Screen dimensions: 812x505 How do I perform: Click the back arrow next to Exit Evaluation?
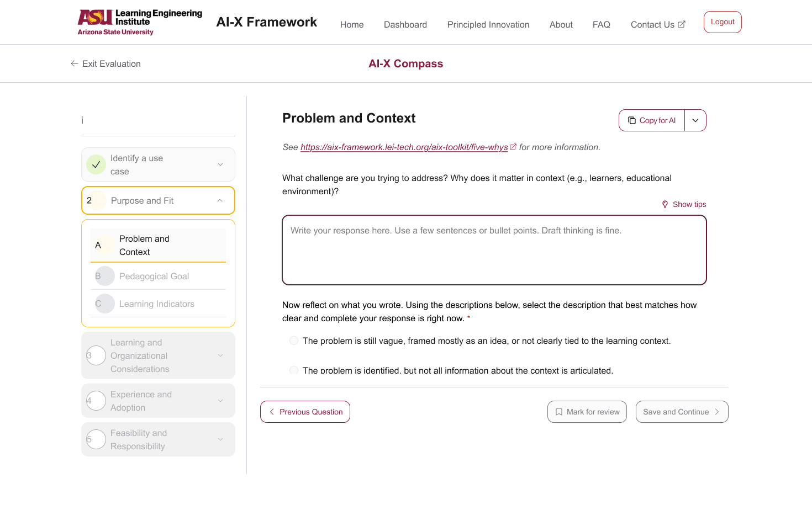pyautogui.click(x=75, y=63)
